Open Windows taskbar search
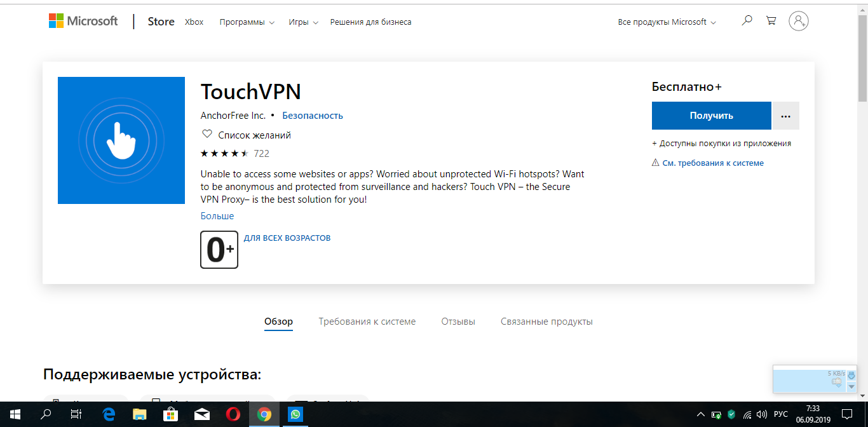 click(x=46, y=414)
